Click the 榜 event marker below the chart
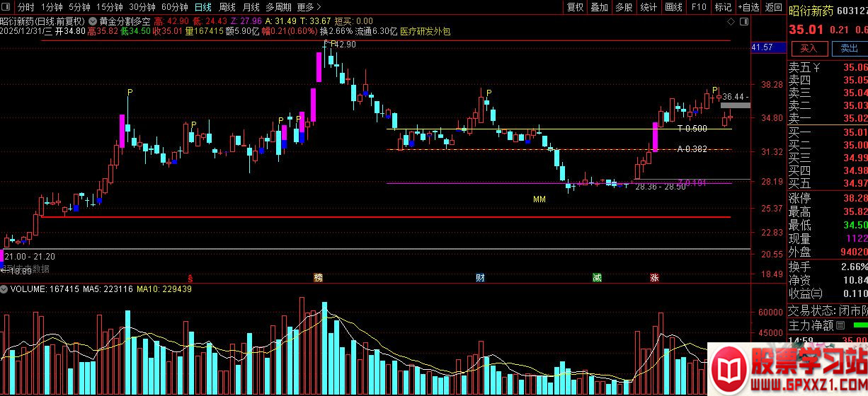Image resolution: width=868 pixels, height=396 pixels. click(x=319, y=278)
